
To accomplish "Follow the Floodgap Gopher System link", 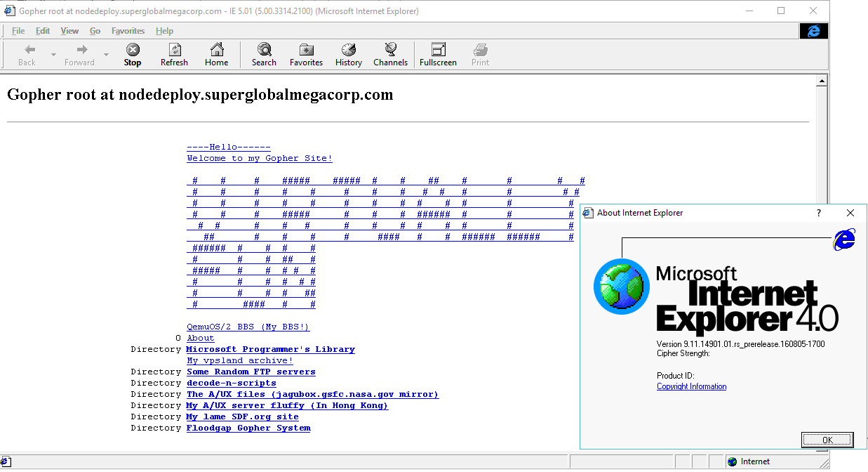I will [248, 428].
